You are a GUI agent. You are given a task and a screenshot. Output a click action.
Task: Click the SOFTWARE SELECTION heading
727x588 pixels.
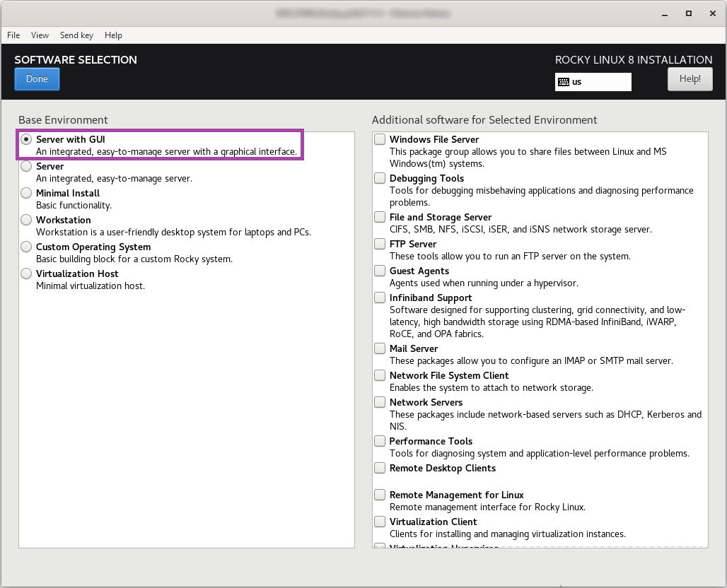76,60
